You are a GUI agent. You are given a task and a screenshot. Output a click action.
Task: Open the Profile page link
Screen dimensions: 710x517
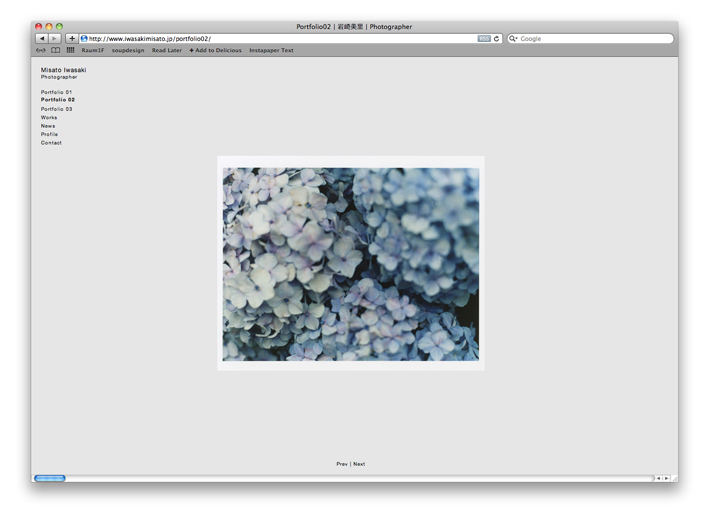49,134
